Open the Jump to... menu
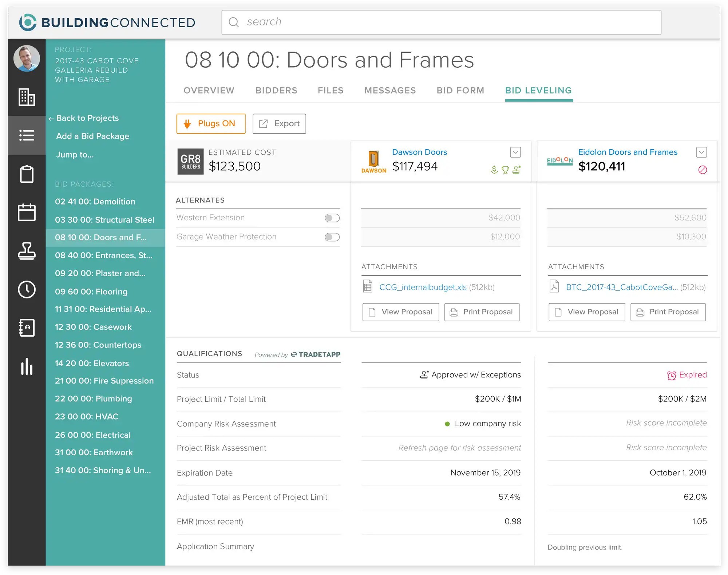This screenshot has width=728, height=575. (75, 155)
